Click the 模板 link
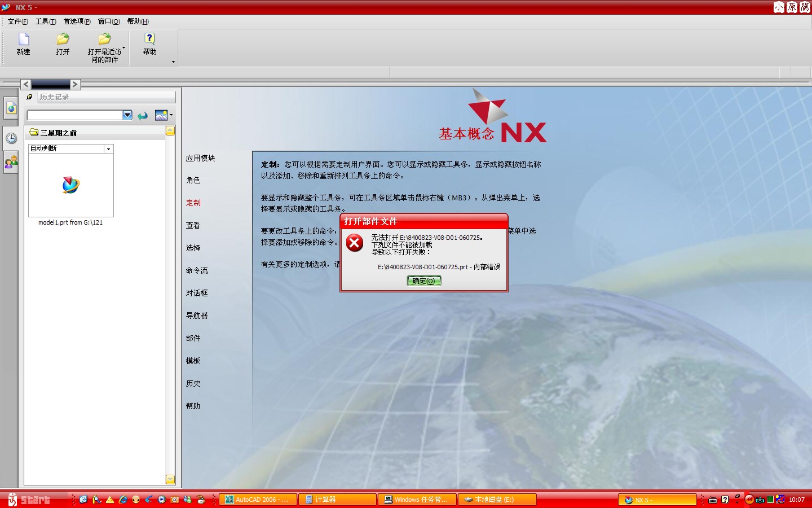The height and width of the screenshot is (508, 812). 193,361
